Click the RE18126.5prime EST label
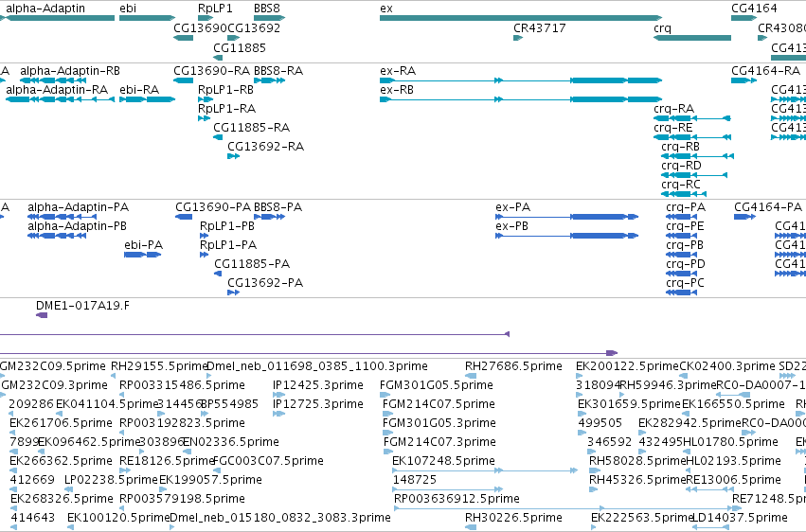Viewport: 806px width, 532px height. [x=167, y=461]
